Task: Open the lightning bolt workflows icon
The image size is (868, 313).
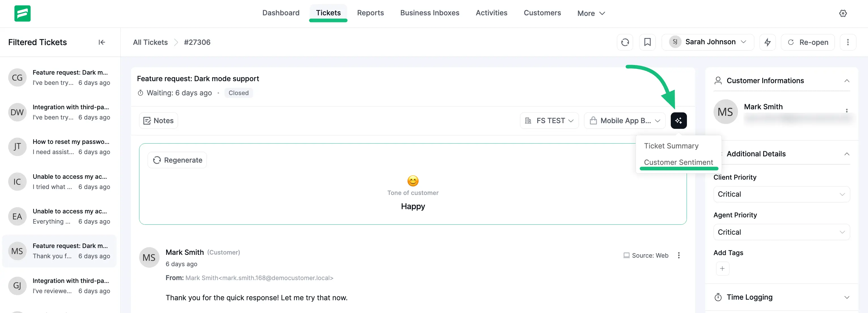Action: 767,42
